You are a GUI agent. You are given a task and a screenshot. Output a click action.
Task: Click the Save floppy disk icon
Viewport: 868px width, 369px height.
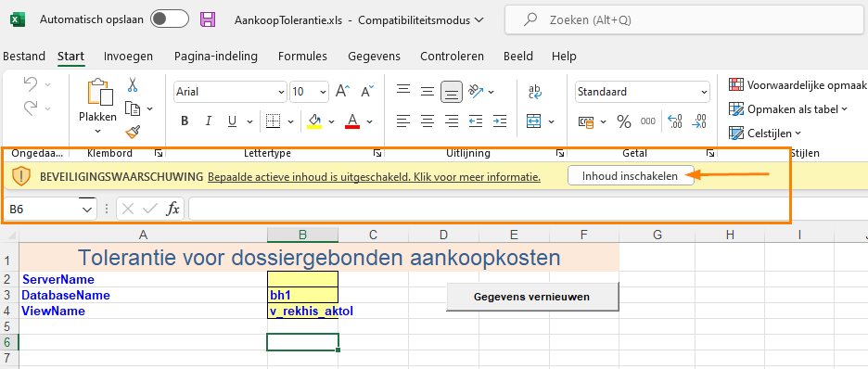(x=208, y=19)
